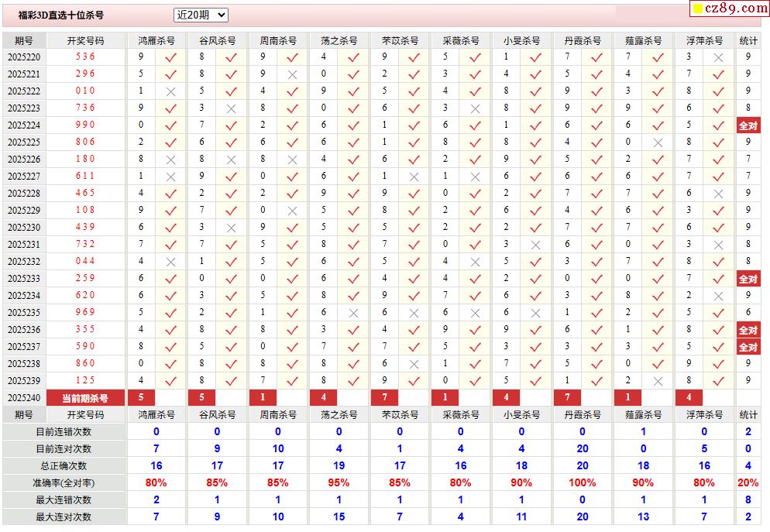Click 统计 value 6 in row 2025235
This screenshot has width=770, height=532.
click(x=748, y=312)
